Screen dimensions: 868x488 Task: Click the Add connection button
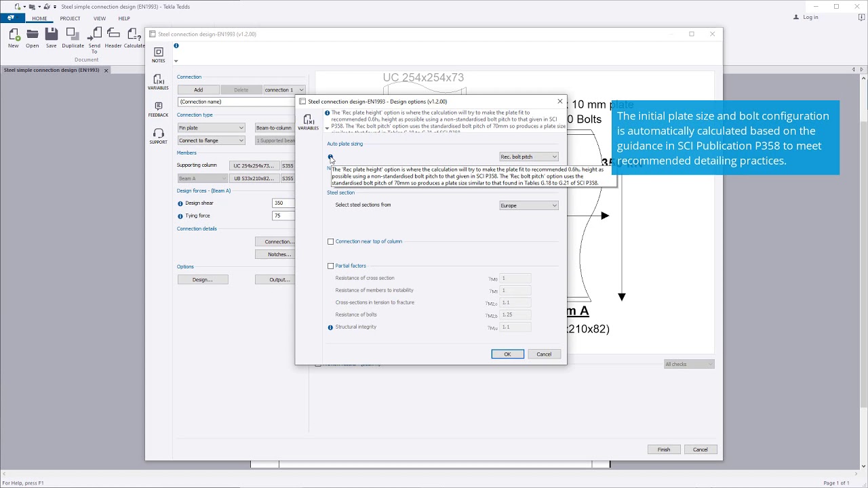(x=198, y=90)
